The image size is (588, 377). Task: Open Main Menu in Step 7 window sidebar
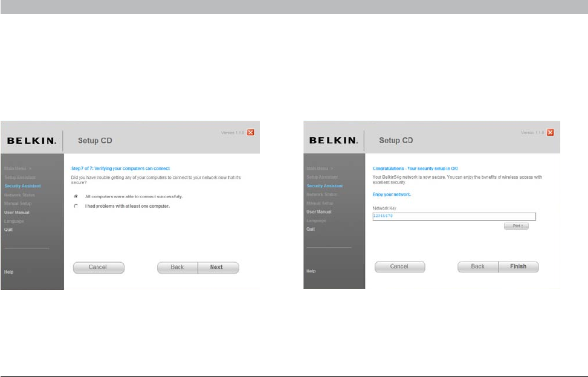(18, 169)
